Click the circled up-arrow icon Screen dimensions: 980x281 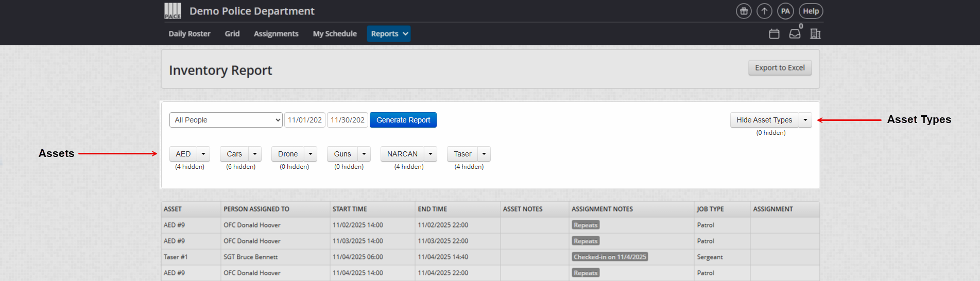pos(764,11)
